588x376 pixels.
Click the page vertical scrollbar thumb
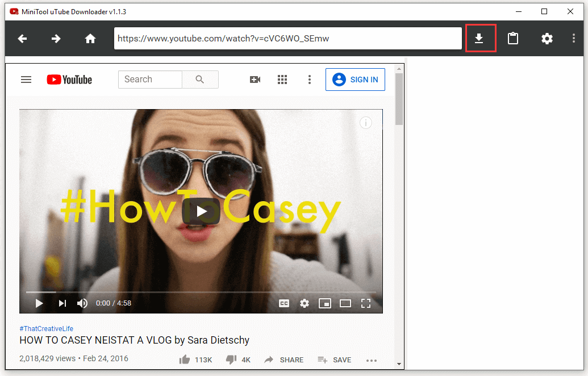pos(399,99)
